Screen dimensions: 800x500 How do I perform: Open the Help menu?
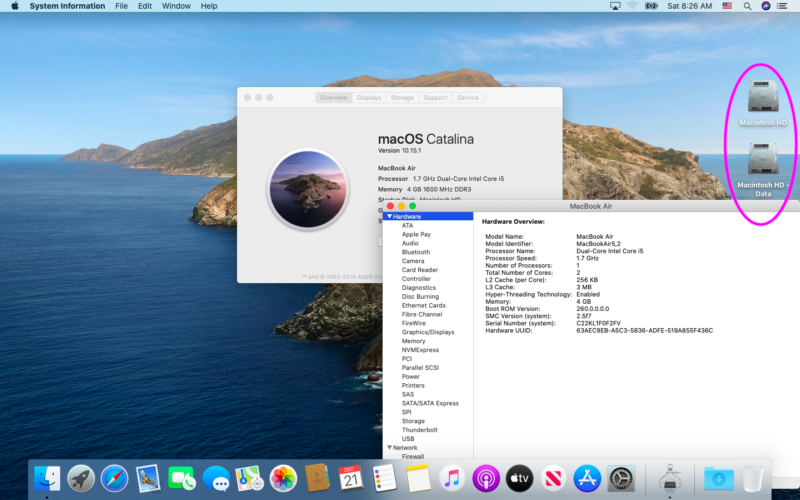(209, 6)
